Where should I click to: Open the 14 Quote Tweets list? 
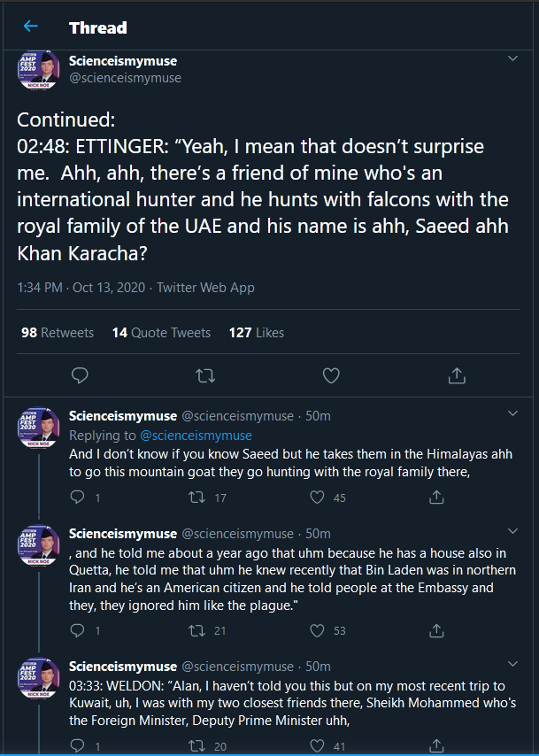161,333
